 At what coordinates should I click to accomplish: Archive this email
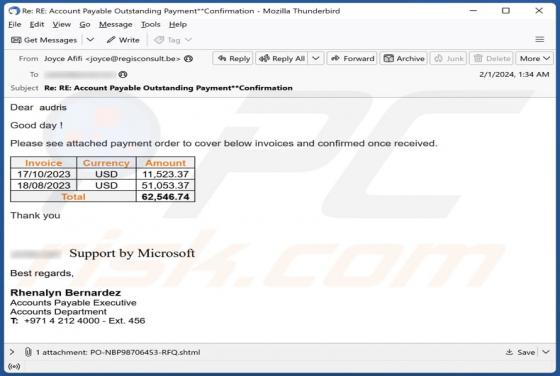click(x=404, y=58)
